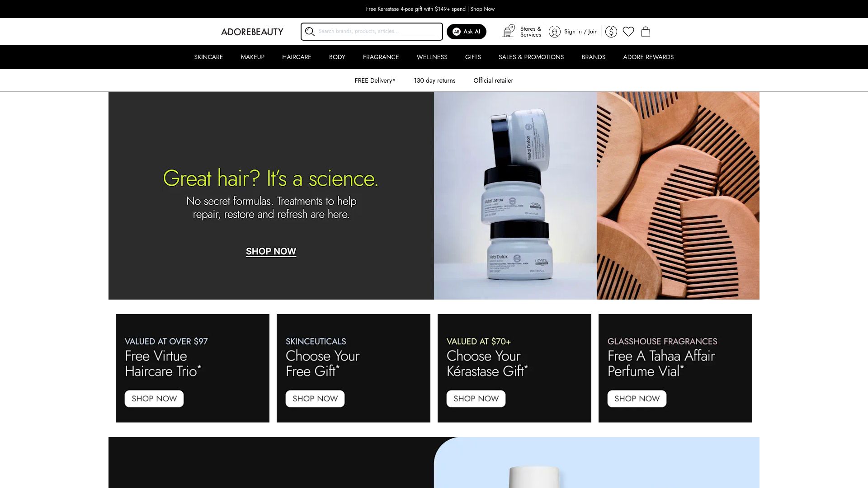This screenshot has width=868, height=488.
Task: Open the Body menu
Action: click(337, 57)
